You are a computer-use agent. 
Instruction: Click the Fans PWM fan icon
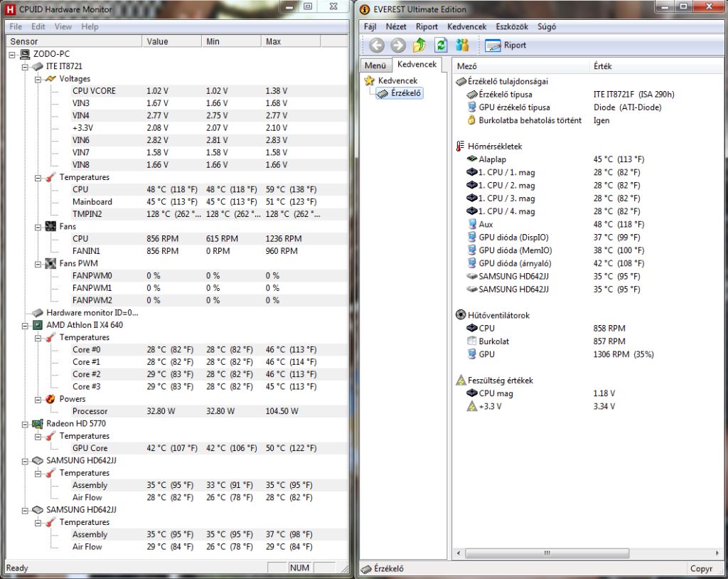coord(50,263)
